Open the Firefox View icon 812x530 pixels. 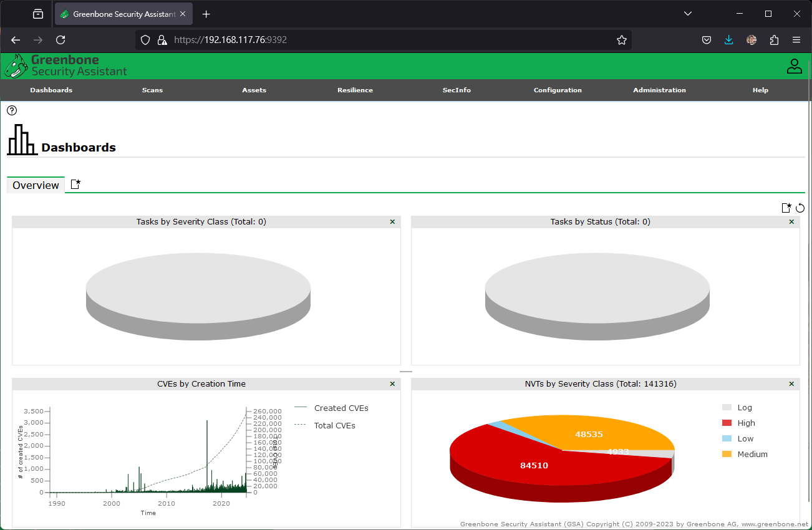pos(38,14)
